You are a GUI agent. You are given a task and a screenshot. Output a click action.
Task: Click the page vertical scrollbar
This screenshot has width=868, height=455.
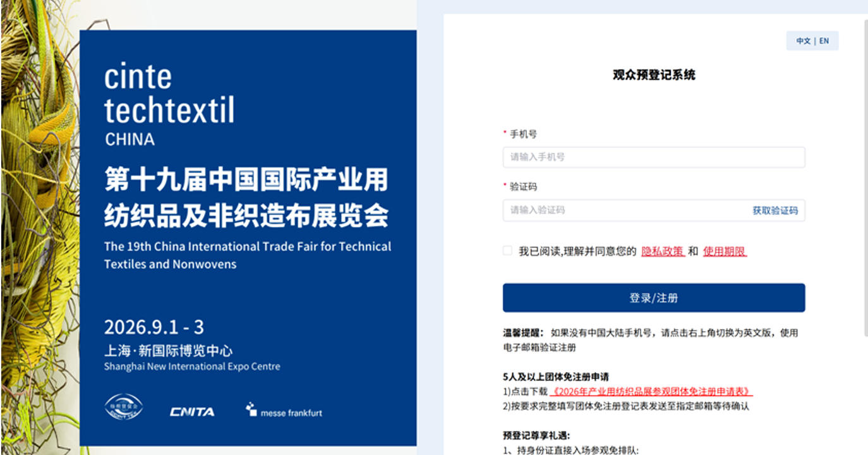pos(865,177)
